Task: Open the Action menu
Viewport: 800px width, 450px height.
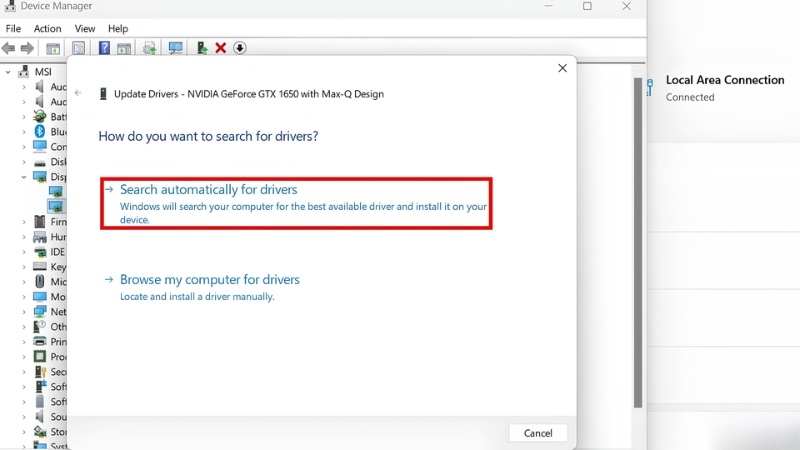Action: (47, 29)
